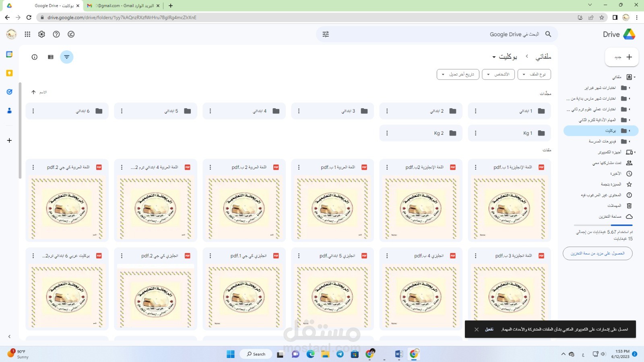Go to ملفاتي in the breadcrumb path
The width and height of the screenshot is (644, 362).
[x=543, y=57]
